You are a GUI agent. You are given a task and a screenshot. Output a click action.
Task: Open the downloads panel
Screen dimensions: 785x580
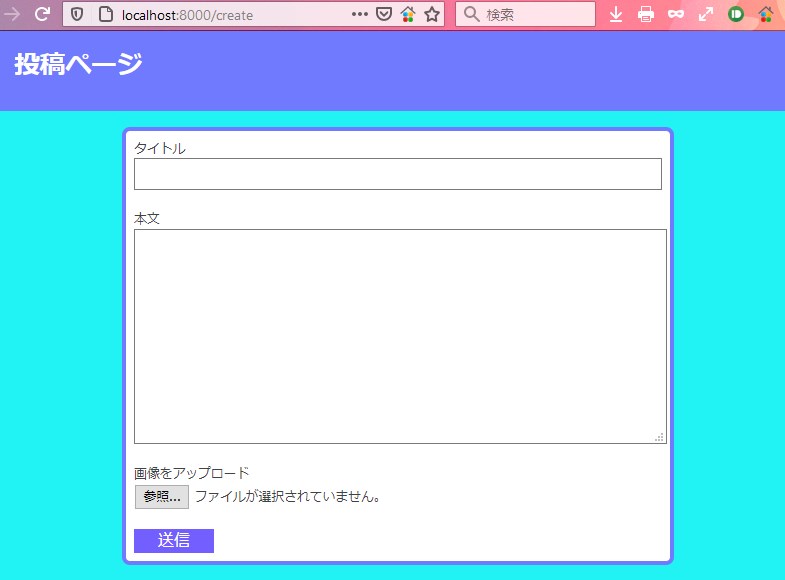click(616, 14)
